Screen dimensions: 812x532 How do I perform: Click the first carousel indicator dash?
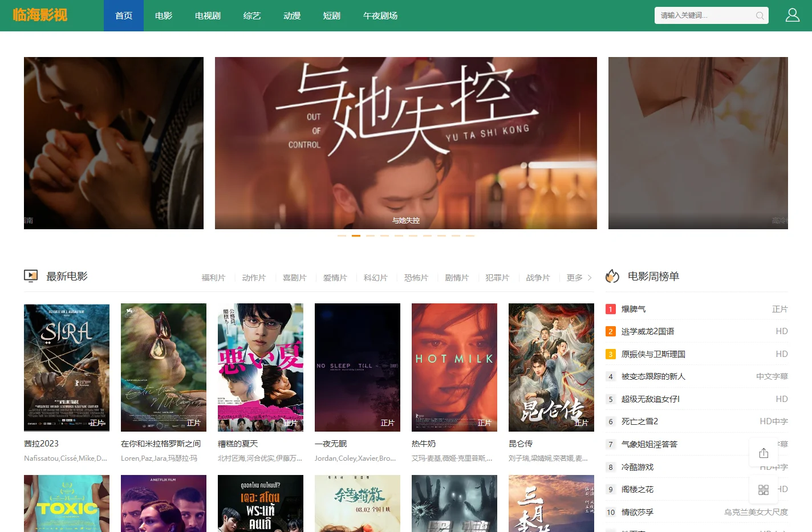click(x=342, y=235)
